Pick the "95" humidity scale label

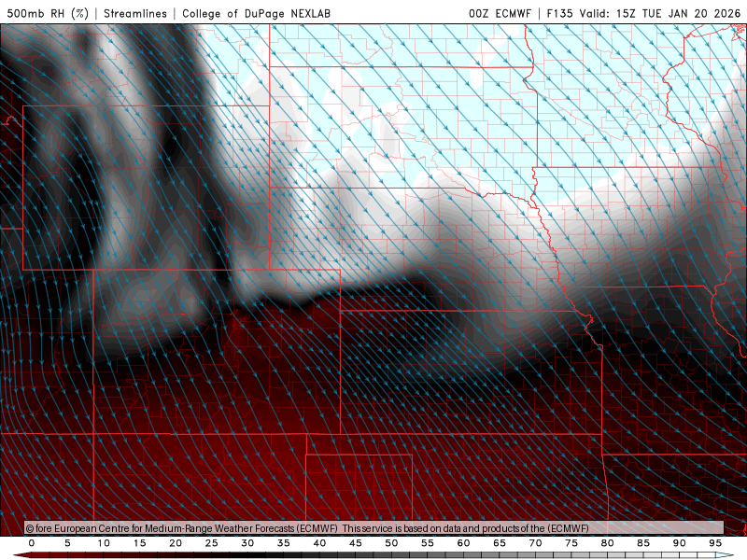pos(715,543)
